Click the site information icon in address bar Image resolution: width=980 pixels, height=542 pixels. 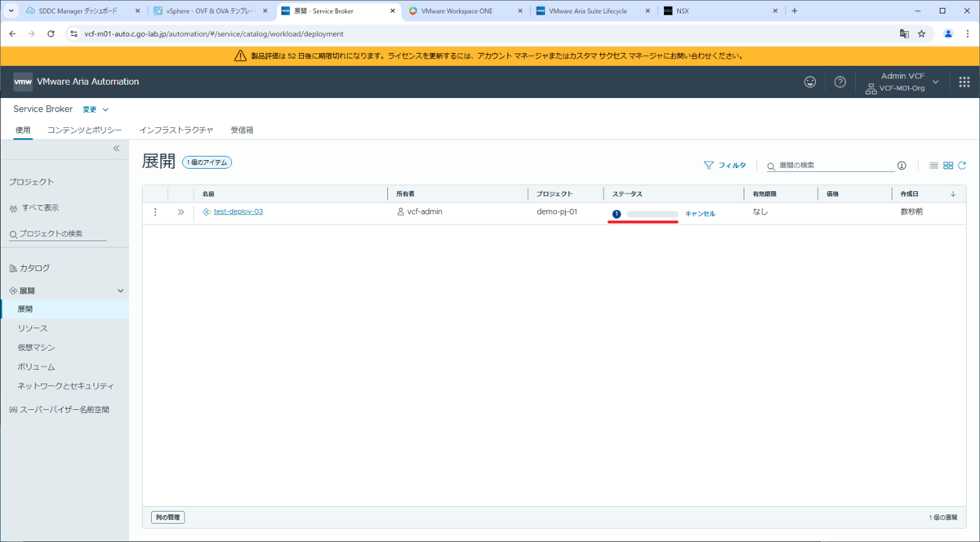[x=73, y=33]
